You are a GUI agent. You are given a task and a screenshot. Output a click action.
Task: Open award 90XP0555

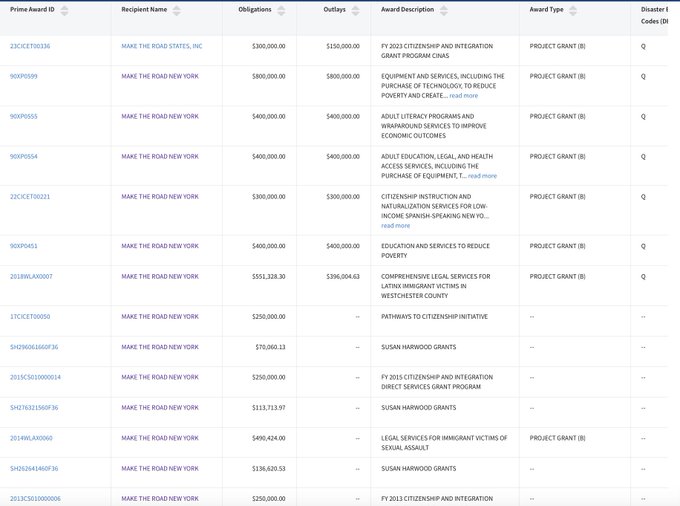tap(24, 116)
